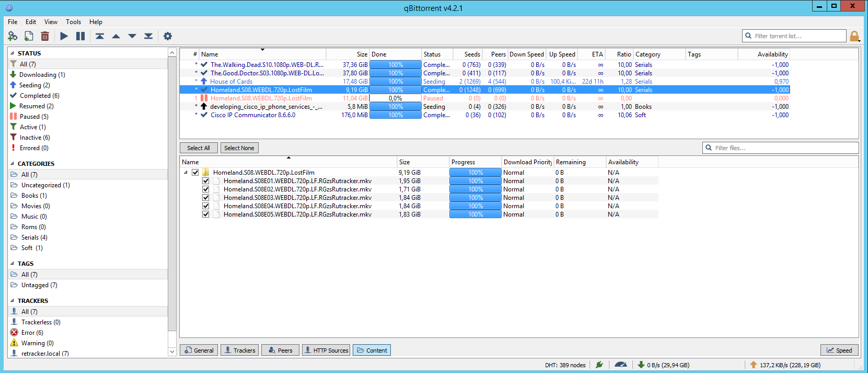Move torrent to top of queue

click(100, 36)
